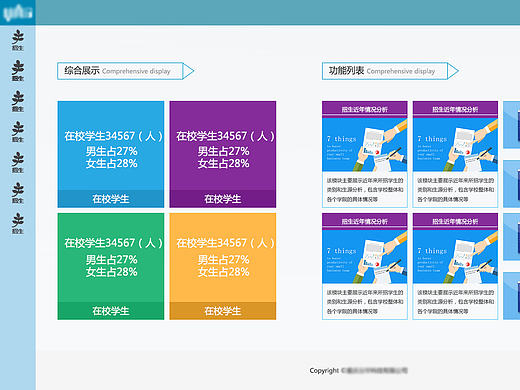
Task: Open lower-right 招生近年情况分析 card image
Action: click(x=455, y=257)
